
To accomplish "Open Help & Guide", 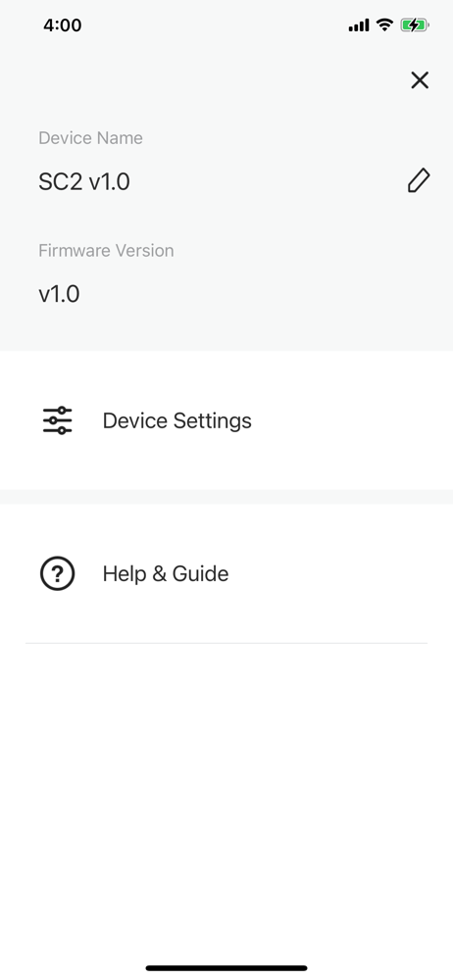I will [x=226, y=573].
